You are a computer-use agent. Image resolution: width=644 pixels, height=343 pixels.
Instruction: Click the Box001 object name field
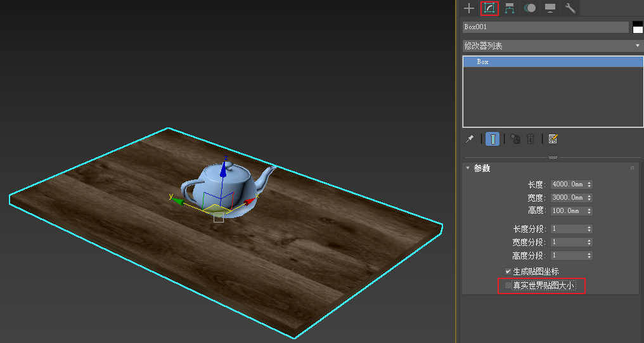point(545,27)
